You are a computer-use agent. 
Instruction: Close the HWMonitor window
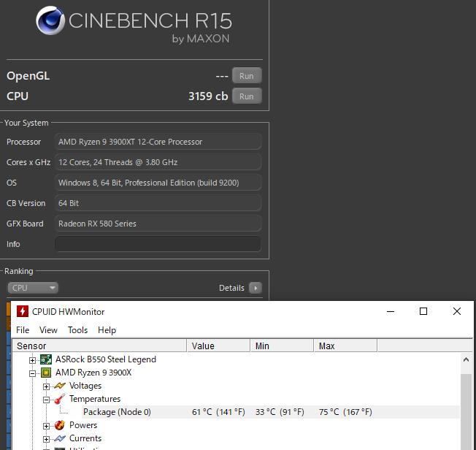[456, 311]
